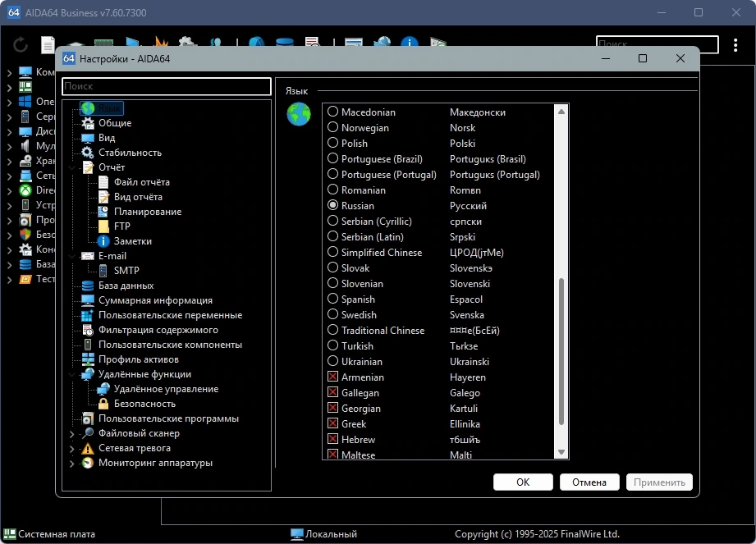Screen dimensions: 756x544
Task: Click the Удалённое управление icon
Action: pos(103,389)
